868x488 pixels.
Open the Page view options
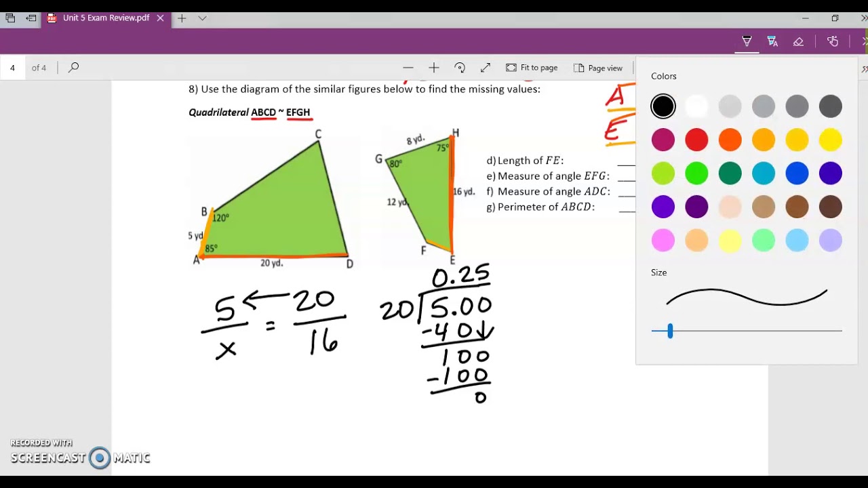tap(598, 68)
